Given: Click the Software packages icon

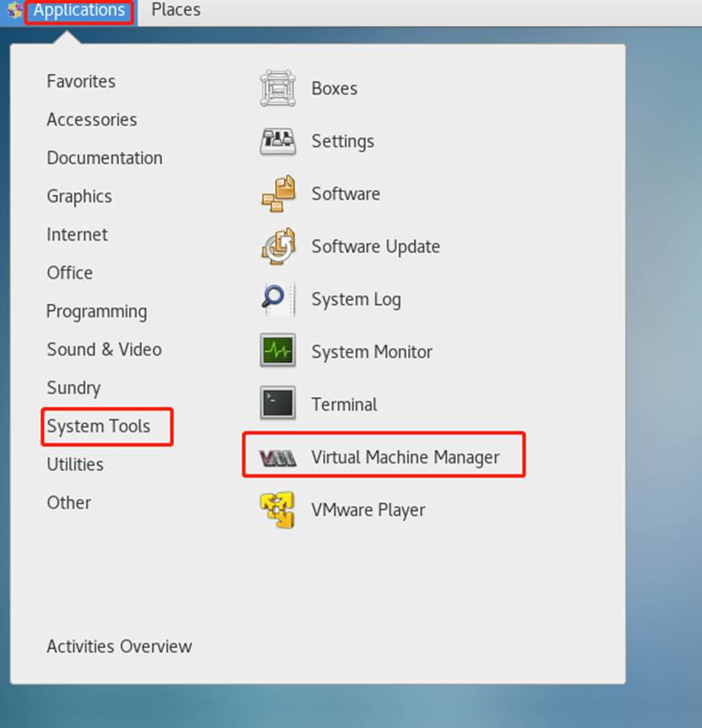Looking at the screenshot, I should (278, 193).
